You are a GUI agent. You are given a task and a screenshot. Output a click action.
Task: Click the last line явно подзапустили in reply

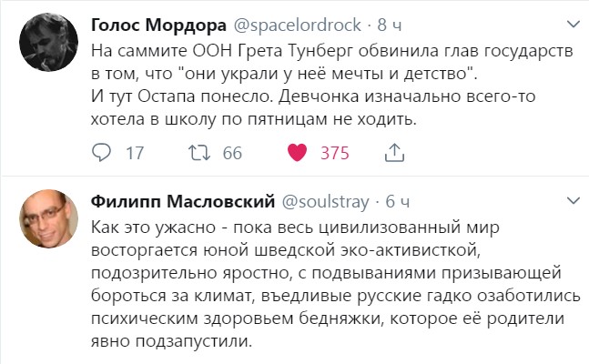point(171,341)
